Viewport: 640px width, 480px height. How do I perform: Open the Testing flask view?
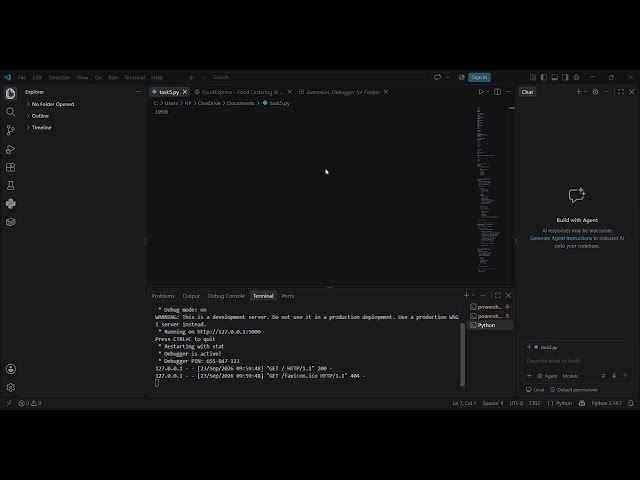(x=11, y=185)
